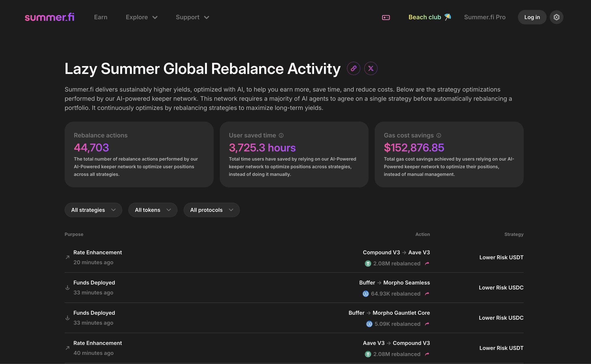Click the summer.fi logo
Viewport: 591px width, 364px height.
point(49,17)
